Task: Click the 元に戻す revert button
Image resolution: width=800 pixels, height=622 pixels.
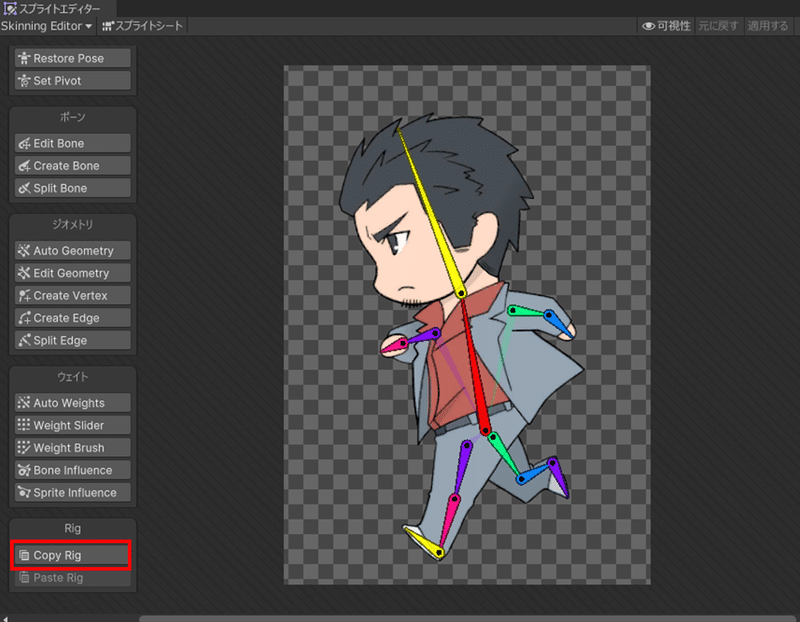Action: [x=718, y=26]
